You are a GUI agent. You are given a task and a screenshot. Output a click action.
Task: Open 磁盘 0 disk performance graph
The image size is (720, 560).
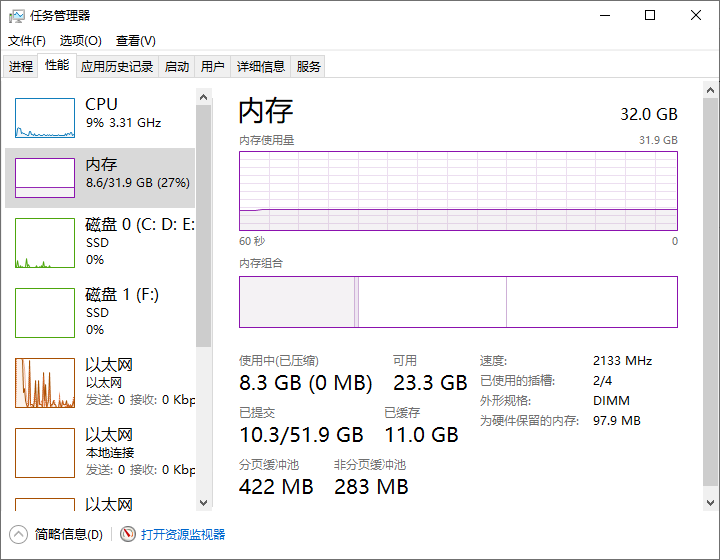[45, 243]
